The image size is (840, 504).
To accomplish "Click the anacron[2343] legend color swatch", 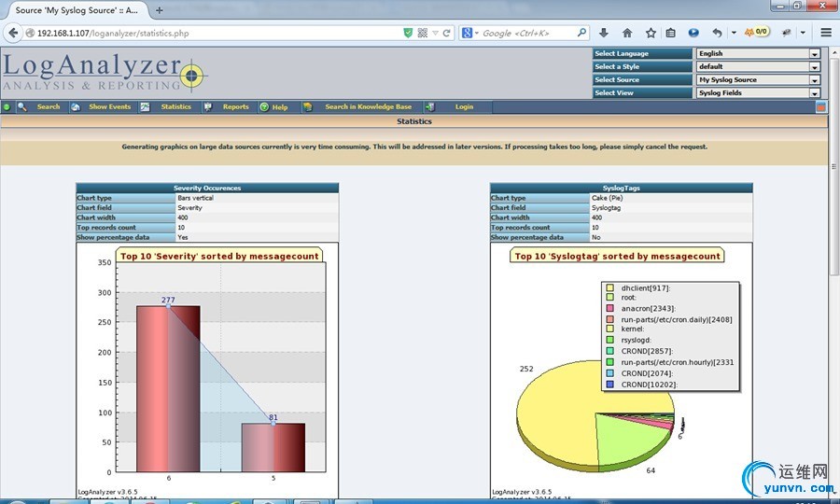I will (x=609, y=309).
